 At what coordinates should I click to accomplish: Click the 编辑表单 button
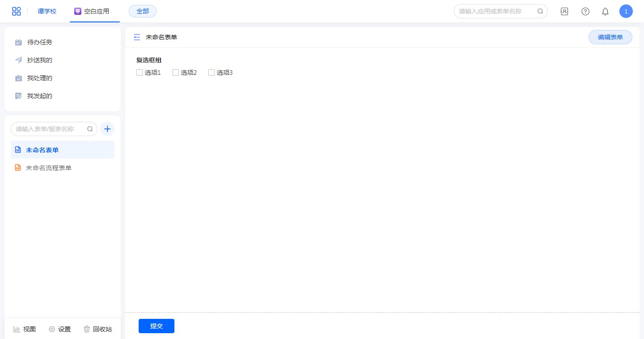[610, 37]
